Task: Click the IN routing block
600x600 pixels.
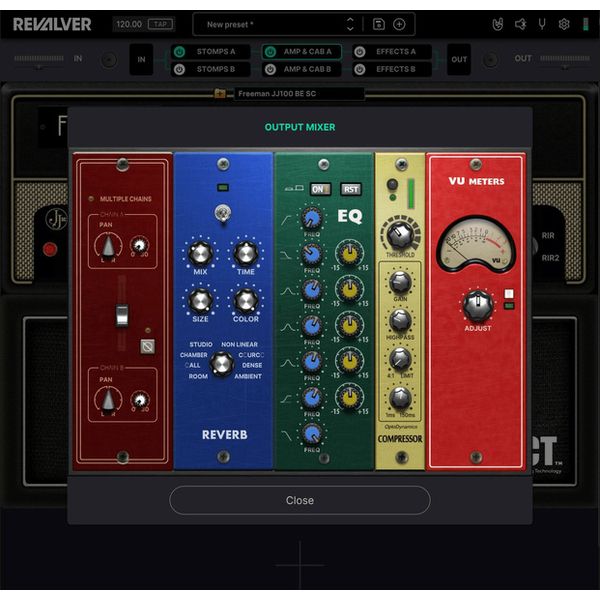Action: (141, 59)
